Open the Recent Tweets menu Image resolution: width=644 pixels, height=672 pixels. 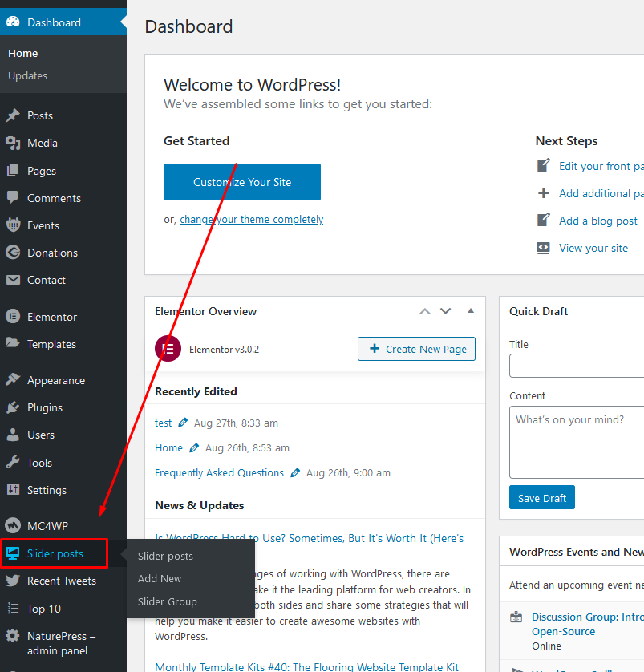click(63, 581)
